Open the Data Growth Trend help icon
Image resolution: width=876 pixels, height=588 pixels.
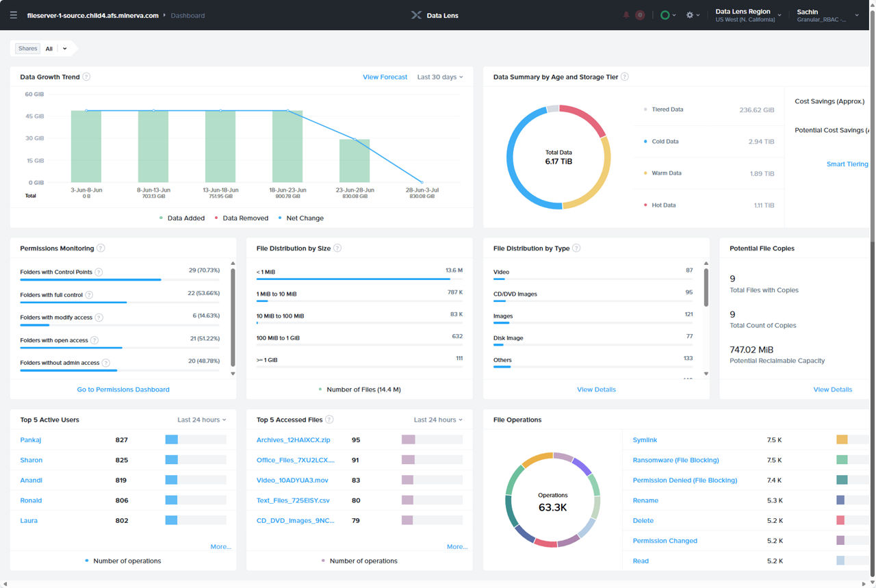tap(86, 77)
